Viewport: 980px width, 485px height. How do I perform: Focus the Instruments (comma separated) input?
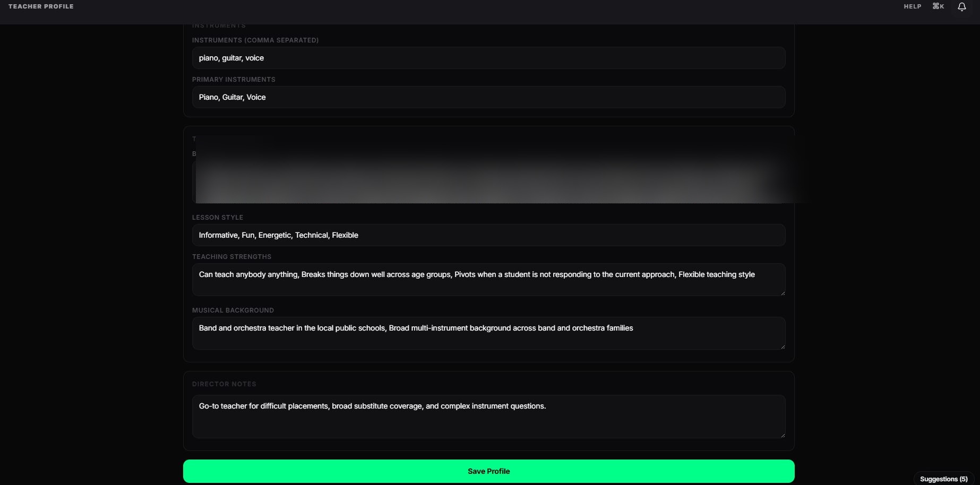click(x=488, y=58)
